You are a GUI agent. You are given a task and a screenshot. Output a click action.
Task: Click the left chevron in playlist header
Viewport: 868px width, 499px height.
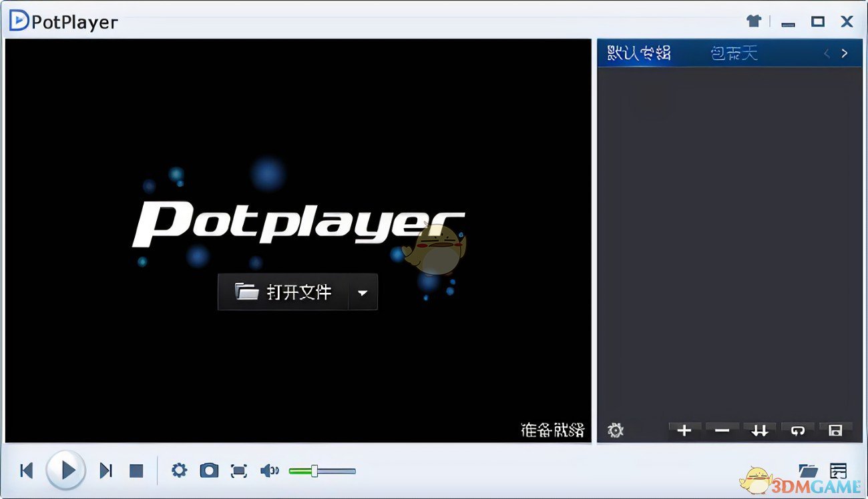827,53
